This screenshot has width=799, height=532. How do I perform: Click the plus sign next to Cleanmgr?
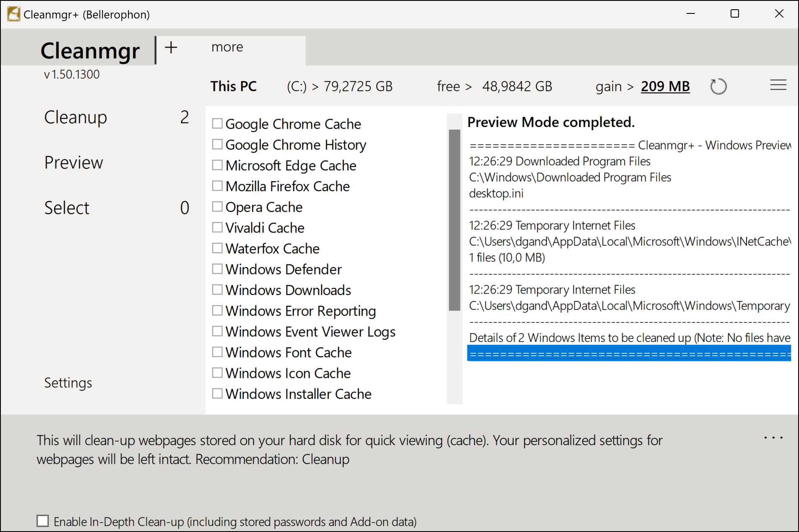point(171,47)
